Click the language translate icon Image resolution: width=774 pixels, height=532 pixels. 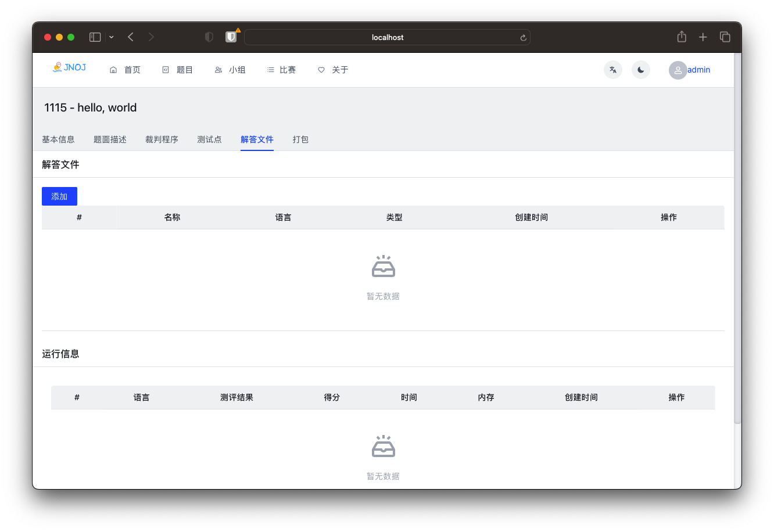pyautogui.click(x=613, y=70)
